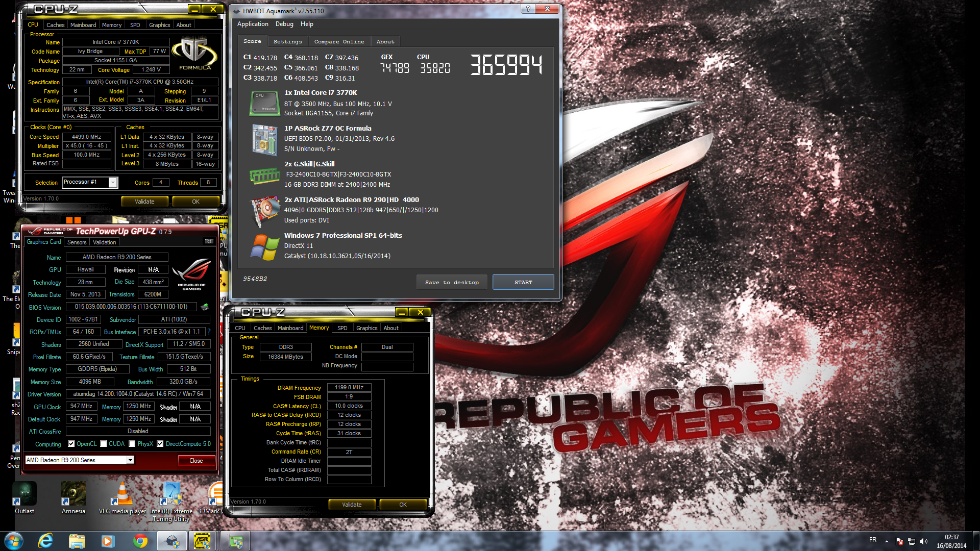The image size is (980, 551).
Task: Select the Score tab in Aquamark
Action: 252,41
